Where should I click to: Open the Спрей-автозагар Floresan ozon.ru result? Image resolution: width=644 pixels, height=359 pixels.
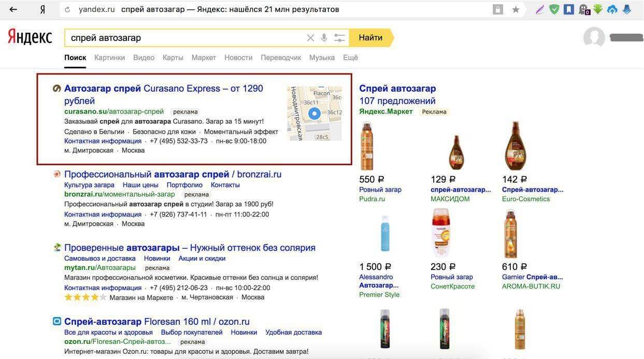[156, 322]
